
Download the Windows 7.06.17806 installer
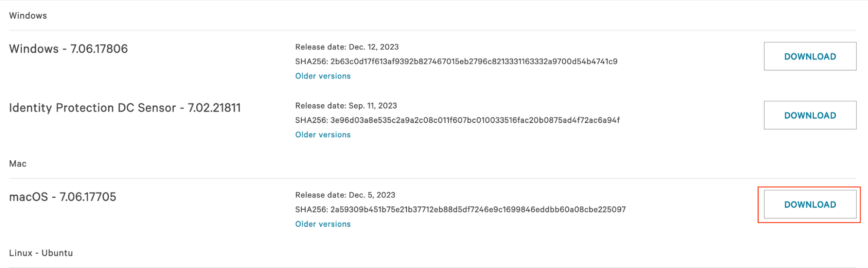coord(810,56)
